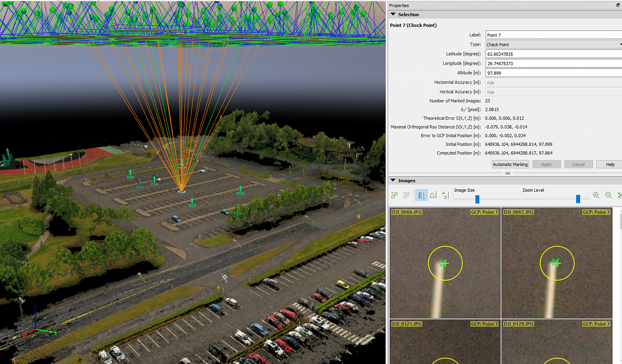Viewport: 622px width, 364px height.
Task: Select the DJI_0067.JPG image thumbnail
Action: (557, 263)
